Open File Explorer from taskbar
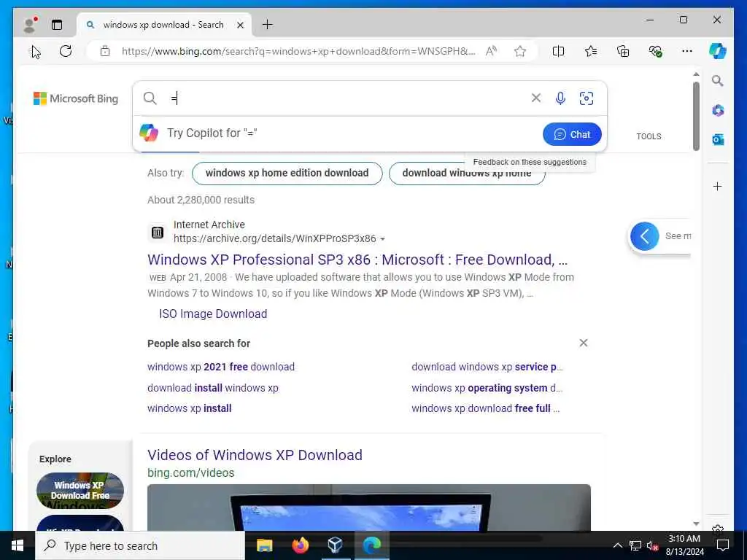Image resolution: width=747 pixels, height=560 pixels. pyautogui.click(x=264, y=545)
